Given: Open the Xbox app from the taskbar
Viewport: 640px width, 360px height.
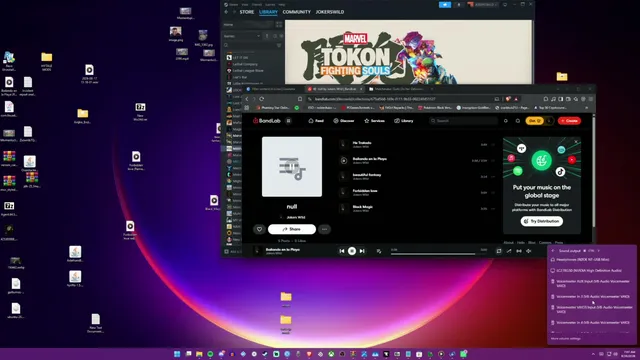Looking at the screenshot, I should (331, 354).
